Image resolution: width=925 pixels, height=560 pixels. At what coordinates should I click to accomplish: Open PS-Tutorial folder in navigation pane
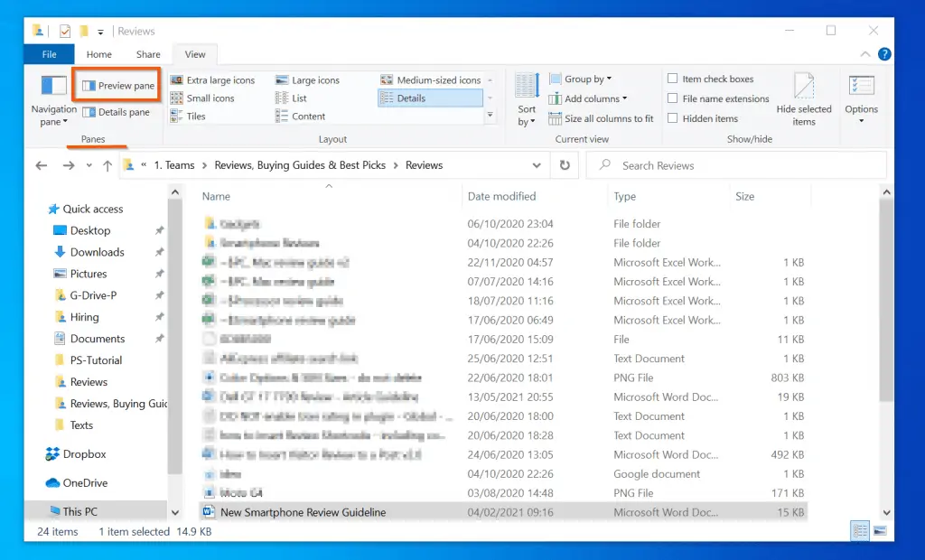[x=88, y=360]
